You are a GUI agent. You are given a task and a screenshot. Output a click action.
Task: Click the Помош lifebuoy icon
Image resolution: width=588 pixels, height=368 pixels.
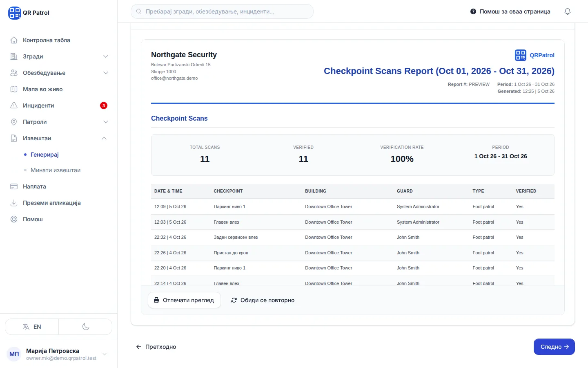pyautogui.click(x=14, y=219)
